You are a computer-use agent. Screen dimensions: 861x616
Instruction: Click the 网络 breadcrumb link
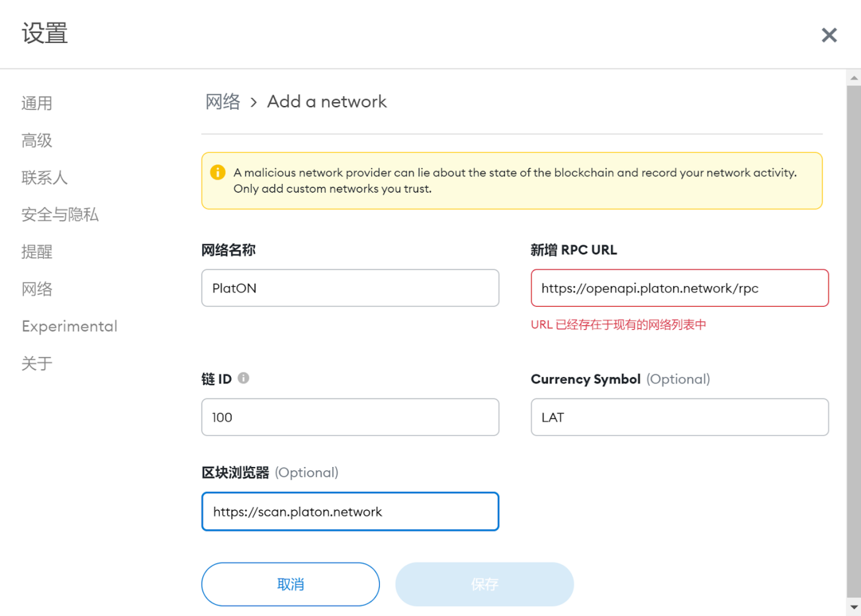223,102
